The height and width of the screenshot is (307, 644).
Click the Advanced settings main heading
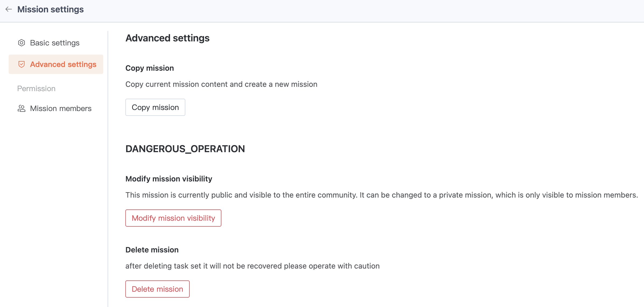pos(167,38)
